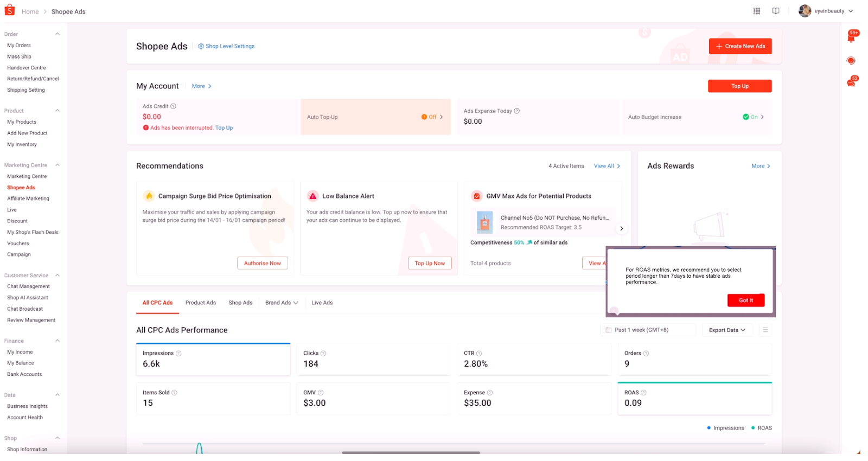Click Items Sold info icon
This screenshot has width=868, height=461.
point(174,393)
